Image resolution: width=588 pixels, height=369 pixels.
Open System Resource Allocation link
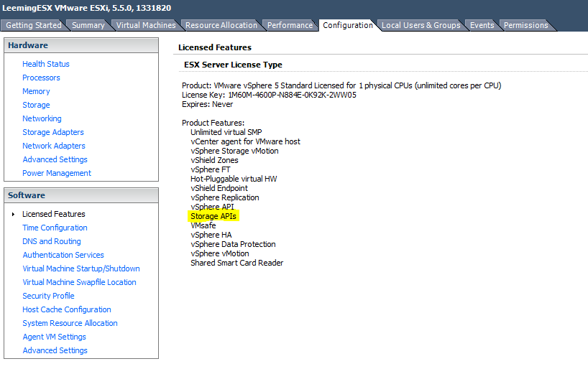coord(70,323)
